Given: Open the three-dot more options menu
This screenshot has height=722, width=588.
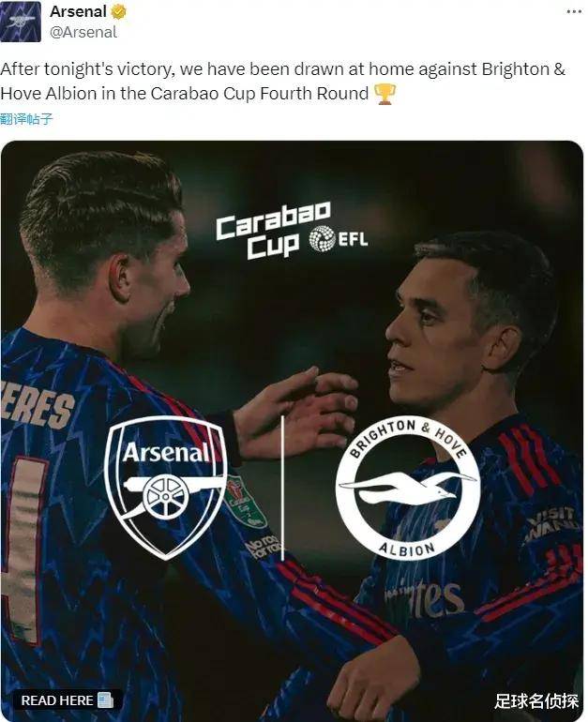Looking at the screenshot, I should click(574, 11).
